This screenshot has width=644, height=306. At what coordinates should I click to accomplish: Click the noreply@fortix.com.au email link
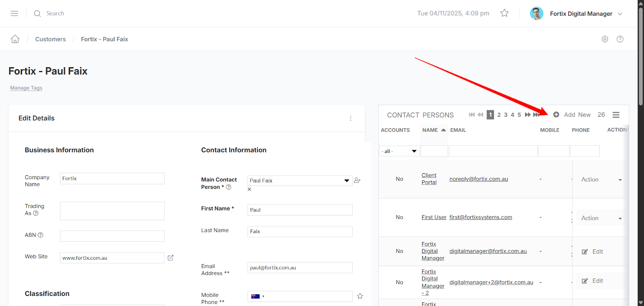pyautogui.click(x=479, y=179)
